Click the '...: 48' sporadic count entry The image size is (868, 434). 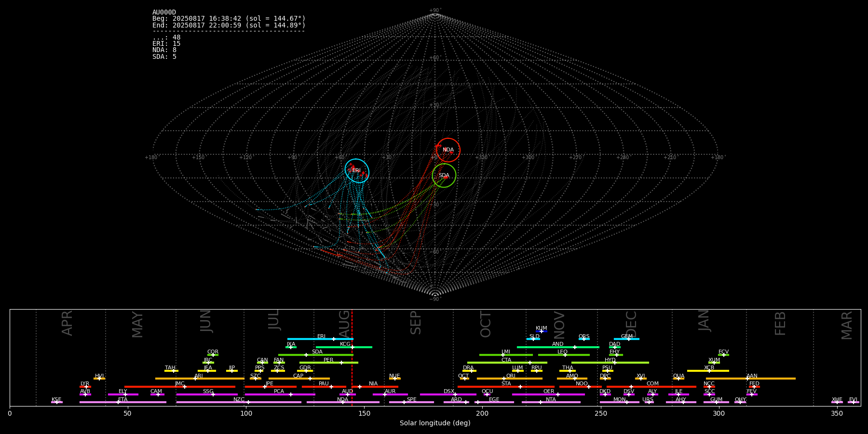click(166, 38)
